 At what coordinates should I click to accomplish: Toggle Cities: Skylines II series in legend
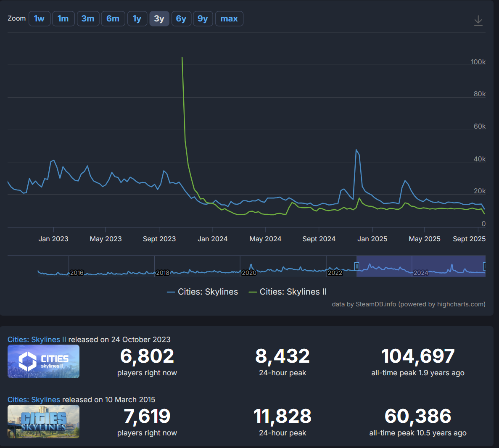click(x=288, y=292)
